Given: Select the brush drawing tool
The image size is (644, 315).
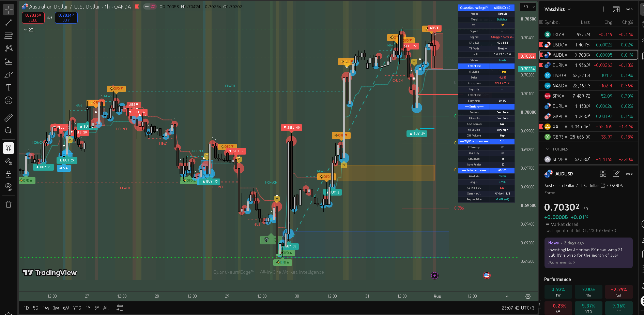Looking at the screenshot, I should 9,74.
